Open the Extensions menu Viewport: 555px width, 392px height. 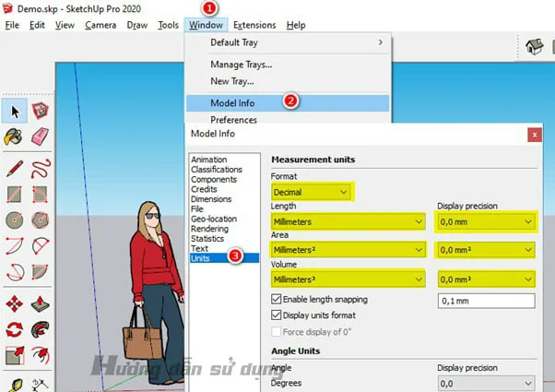(x=254, y=25)
